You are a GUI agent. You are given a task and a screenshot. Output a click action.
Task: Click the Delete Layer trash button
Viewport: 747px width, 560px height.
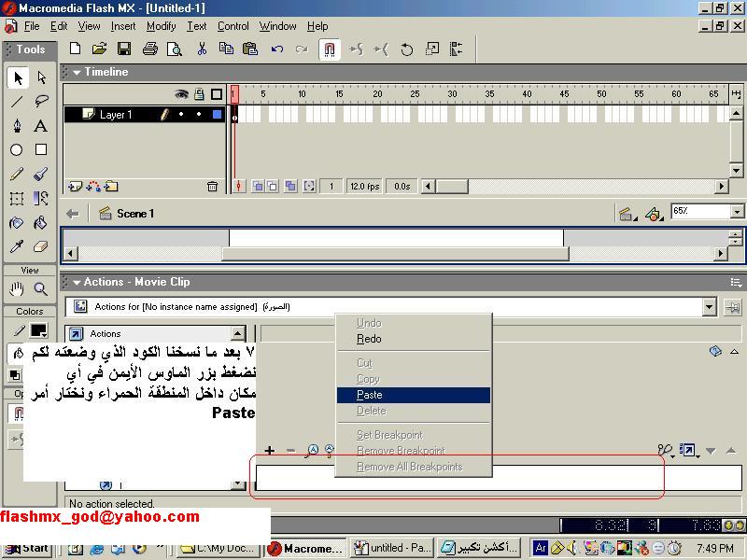213,187
